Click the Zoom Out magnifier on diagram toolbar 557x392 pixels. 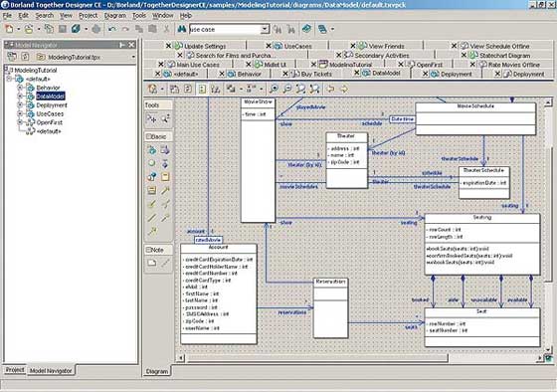pos(287,89)
